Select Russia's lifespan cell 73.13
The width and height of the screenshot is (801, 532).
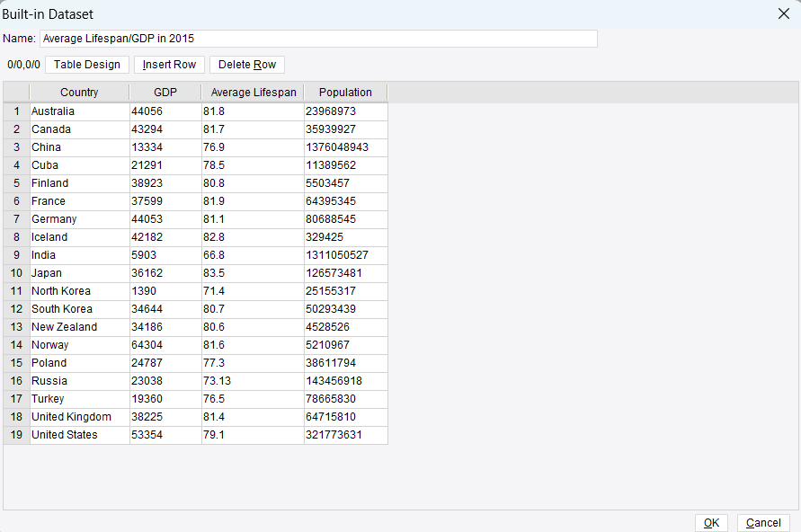pos(253,381)
